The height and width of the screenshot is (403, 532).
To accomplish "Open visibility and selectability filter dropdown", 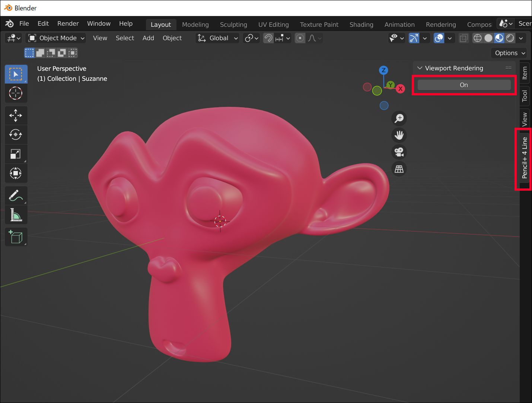I will [396, 38].
